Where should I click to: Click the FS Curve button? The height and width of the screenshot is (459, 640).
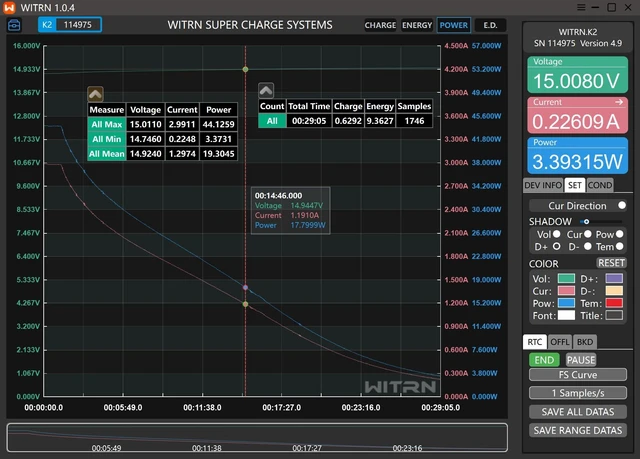click(x=578, y=375)
